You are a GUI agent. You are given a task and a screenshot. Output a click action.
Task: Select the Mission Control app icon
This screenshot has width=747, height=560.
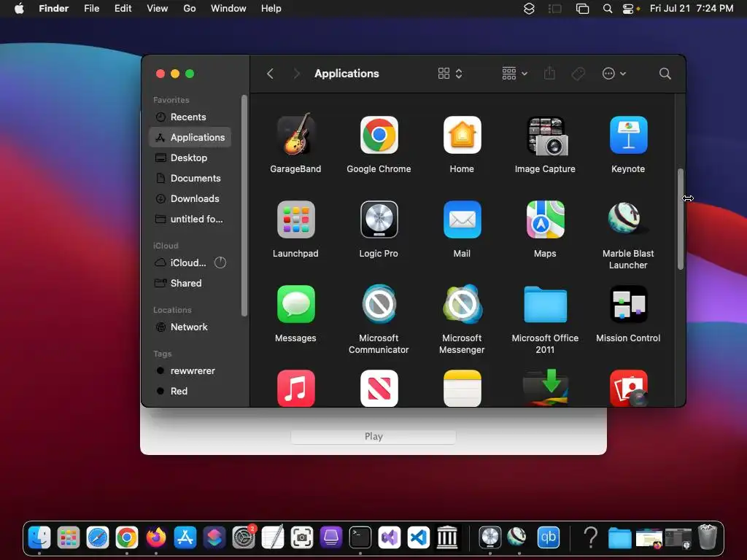[x=628, y=304]
